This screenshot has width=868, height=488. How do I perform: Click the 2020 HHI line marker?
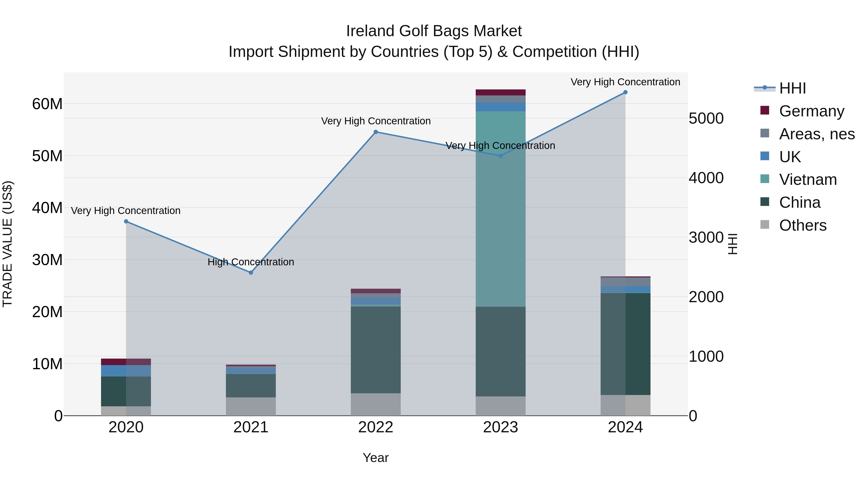[126, 221]
